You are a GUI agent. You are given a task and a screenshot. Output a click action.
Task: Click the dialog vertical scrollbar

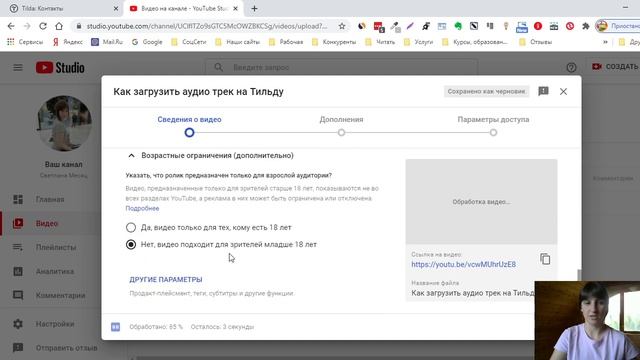[x=578, y=275]
